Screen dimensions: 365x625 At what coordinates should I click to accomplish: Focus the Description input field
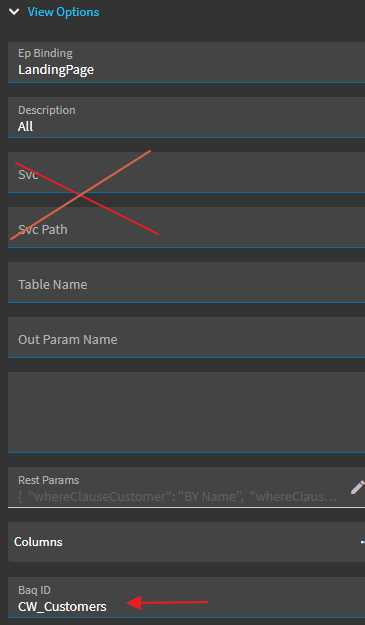pos(186,117)
